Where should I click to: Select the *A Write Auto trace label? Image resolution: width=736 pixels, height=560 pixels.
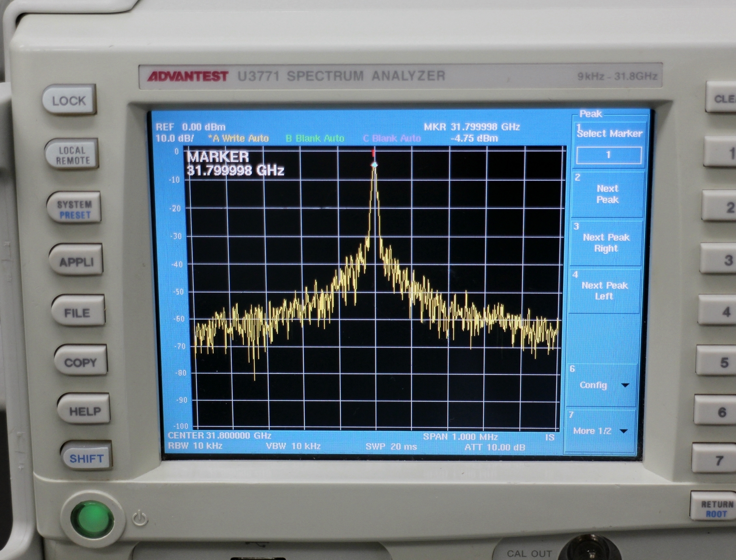tap(238, 138)
